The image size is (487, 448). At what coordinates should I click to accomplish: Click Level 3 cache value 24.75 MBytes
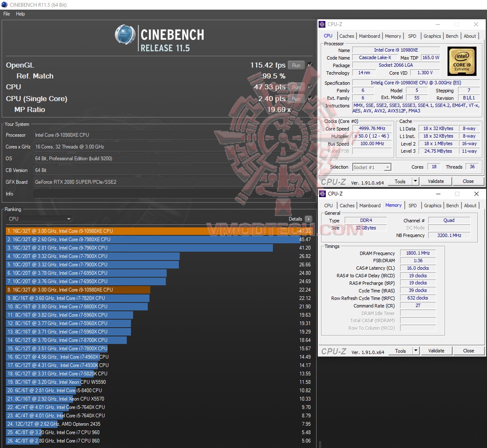tap(438, 151)
